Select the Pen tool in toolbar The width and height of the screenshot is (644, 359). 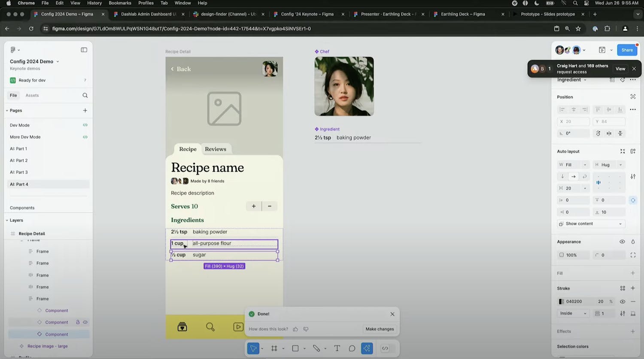[x=316, y=348]
